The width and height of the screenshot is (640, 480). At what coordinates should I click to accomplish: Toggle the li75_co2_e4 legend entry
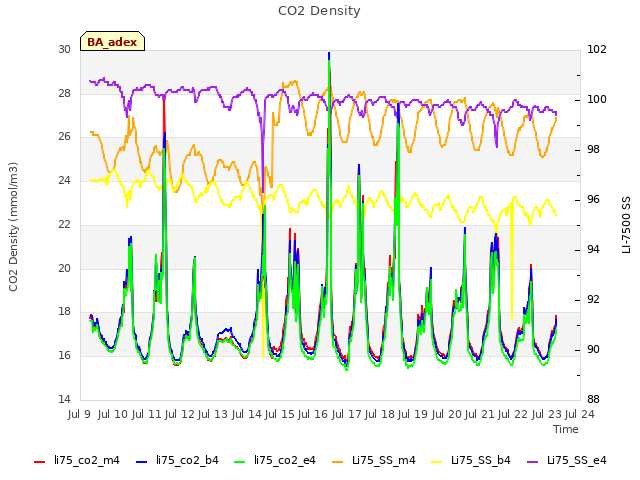click(x=275, y=461)
